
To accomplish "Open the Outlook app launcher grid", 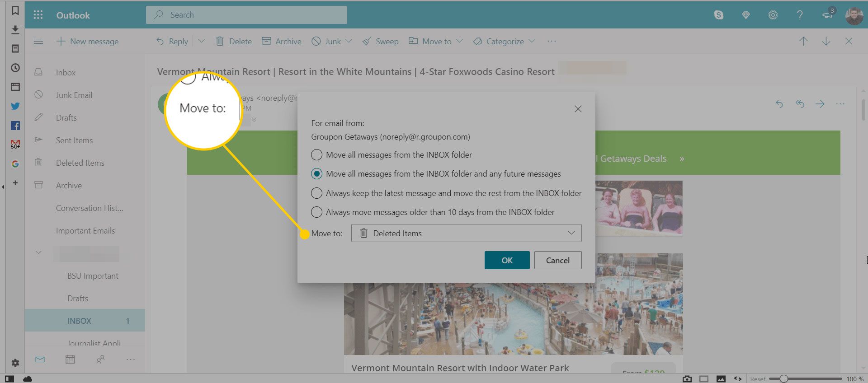I will 38,15.
